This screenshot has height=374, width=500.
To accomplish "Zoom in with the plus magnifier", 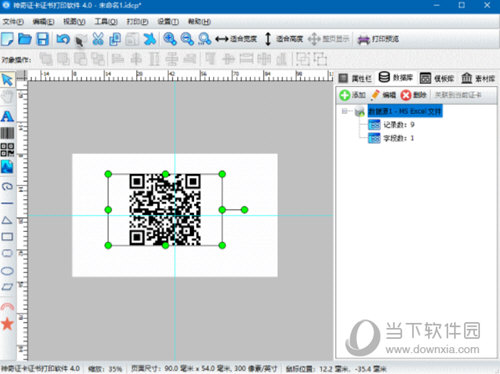I will (x=170, y=39).
